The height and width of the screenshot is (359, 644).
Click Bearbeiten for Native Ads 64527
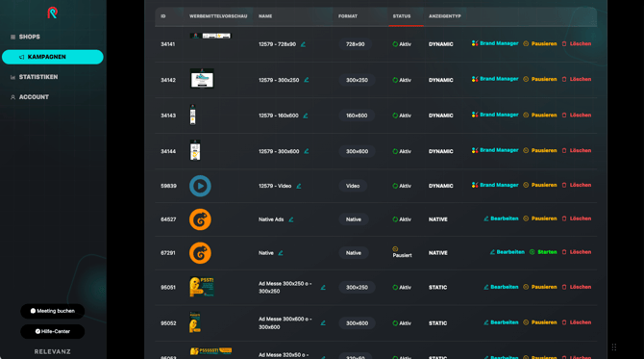501,218
